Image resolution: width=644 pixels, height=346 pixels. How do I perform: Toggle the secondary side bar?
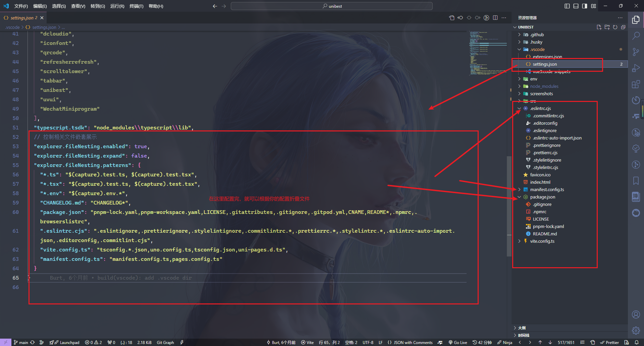(584, 6)
